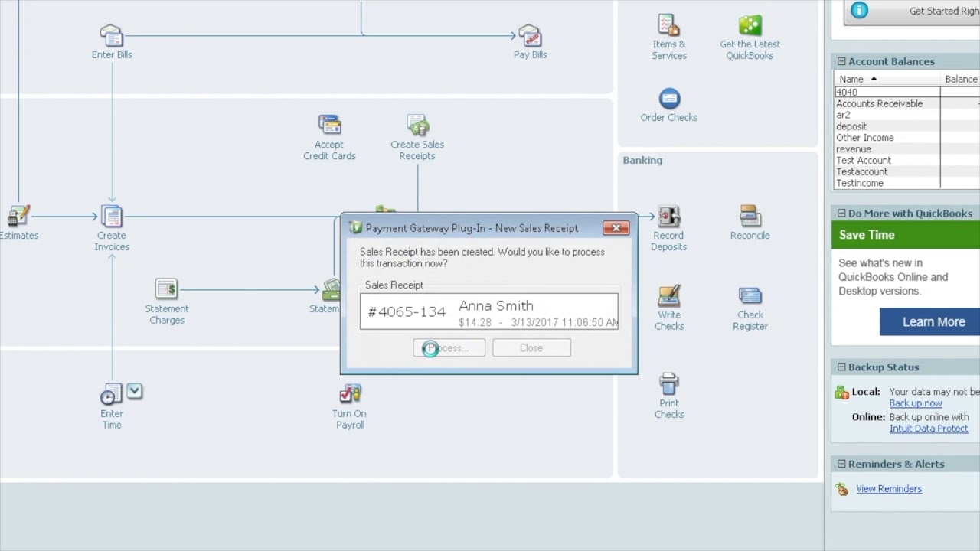Open the Enter Time dropdown arrow
980x551 pixels.
pyautogui.click(x=134, y=391)
